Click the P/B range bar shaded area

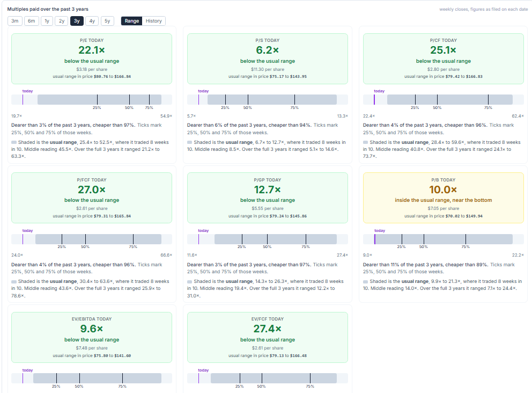(444, 239)
